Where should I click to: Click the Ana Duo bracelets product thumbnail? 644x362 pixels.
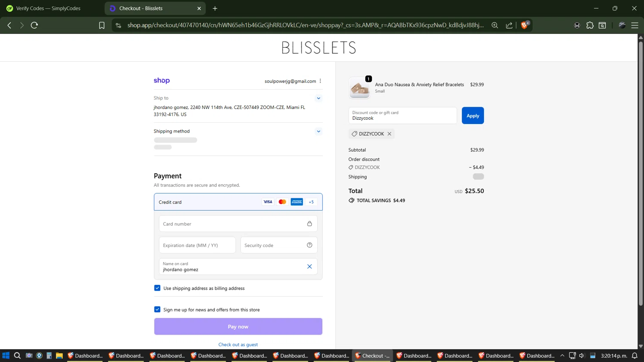(x=359, y=87)
